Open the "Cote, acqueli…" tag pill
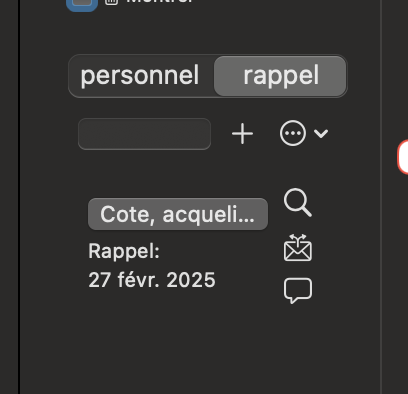This screenshot has height=394, width=408. click(x=178, y=214)
